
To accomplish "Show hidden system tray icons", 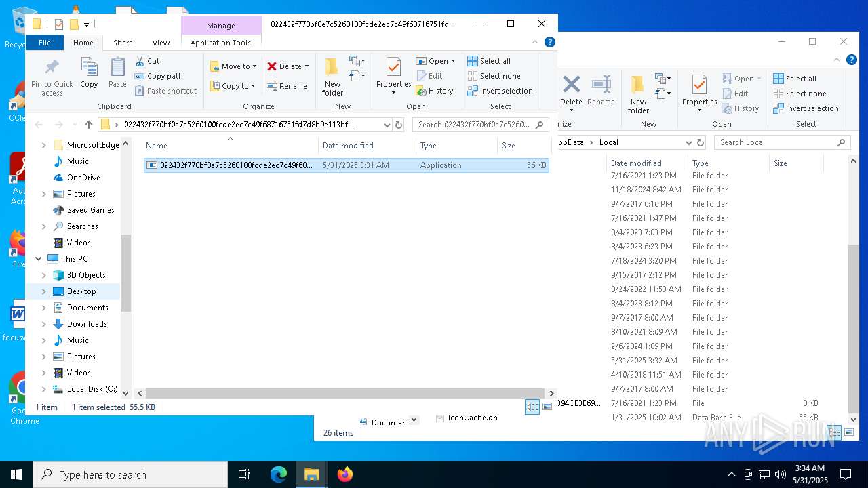I will (x=731, y=474).
